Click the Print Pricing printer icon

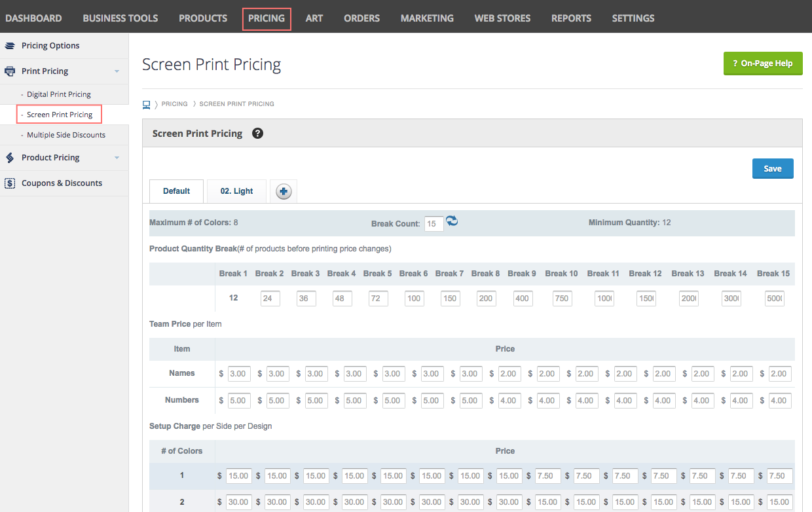pos(9,71)
